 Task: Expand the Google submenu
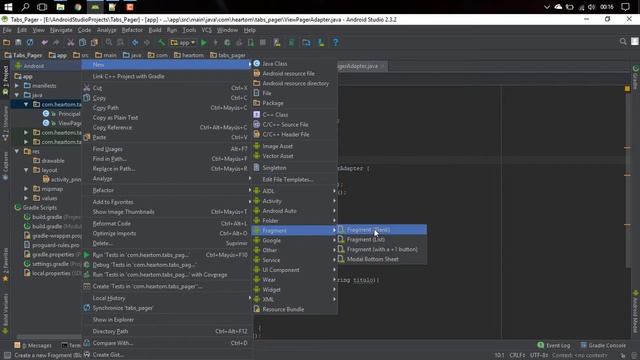click(x=295, y=240)
